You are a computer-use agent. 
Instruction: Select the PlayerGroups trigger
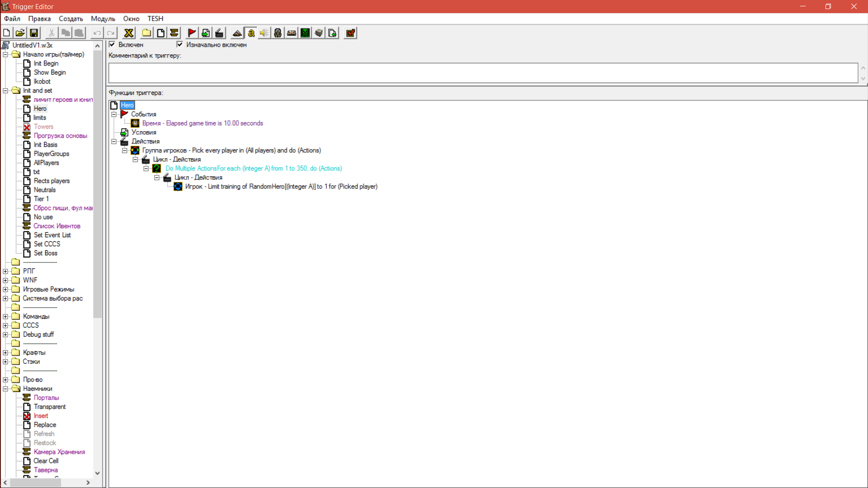tap(52, 154)
